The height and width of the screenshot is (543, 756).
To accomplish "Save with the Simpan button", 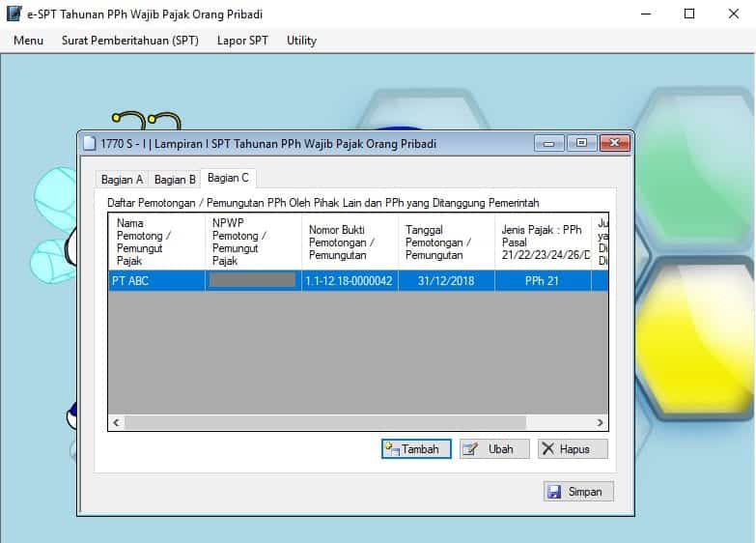I will pyautogui.click(x=578, y=492).
